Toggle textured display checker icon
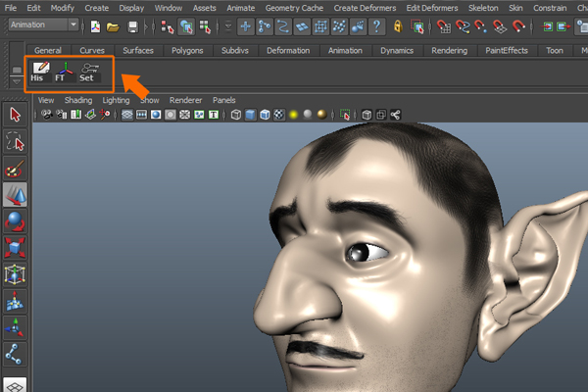The height and width of the screenshot is (392, 588). [x=279, y=115]
